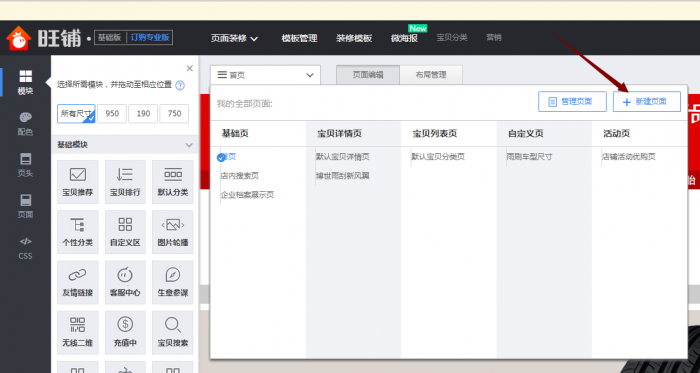Image resolution: width=700 pixels, height=373 pixels.
Task: Open the 页面 page settings section
Action: [x=25, y=206]
